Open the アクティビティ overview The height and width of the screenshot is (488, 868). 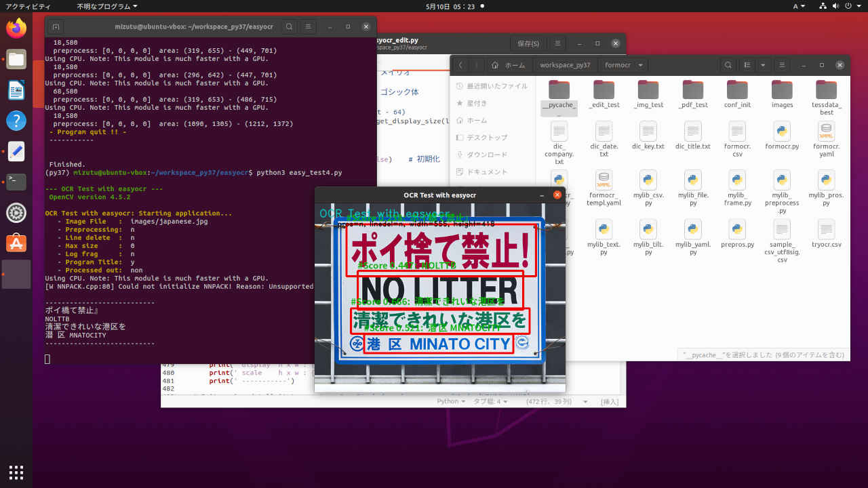(x=28, y=6)
